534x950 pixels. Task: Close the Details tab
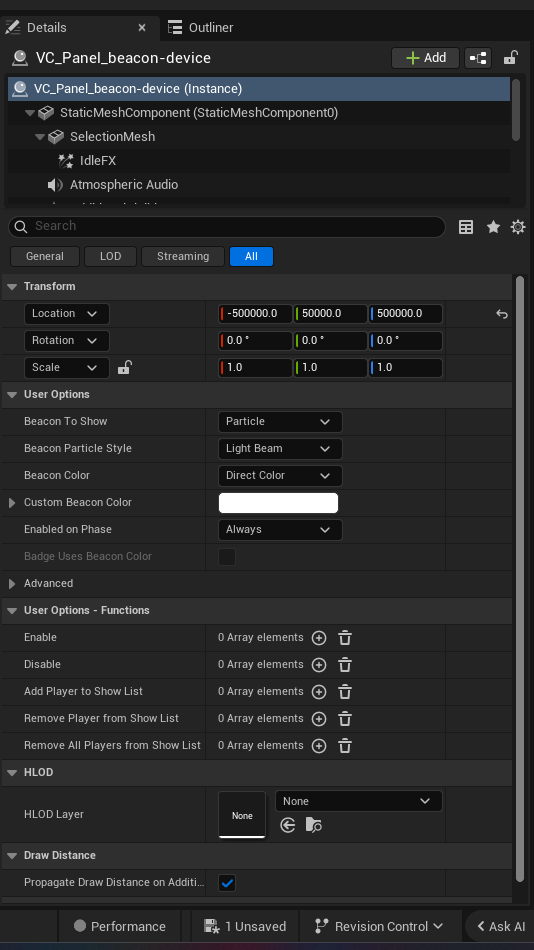tap(142, 28)
